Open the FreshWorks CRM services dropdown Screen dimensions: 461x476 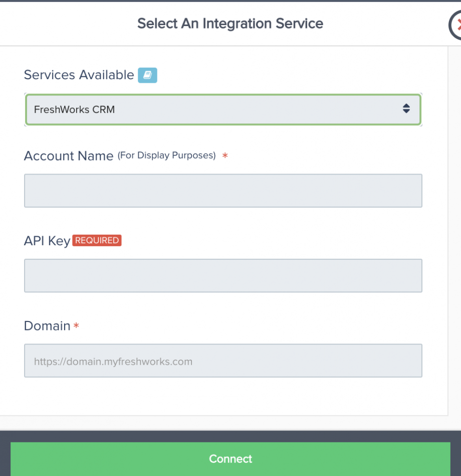223,109
